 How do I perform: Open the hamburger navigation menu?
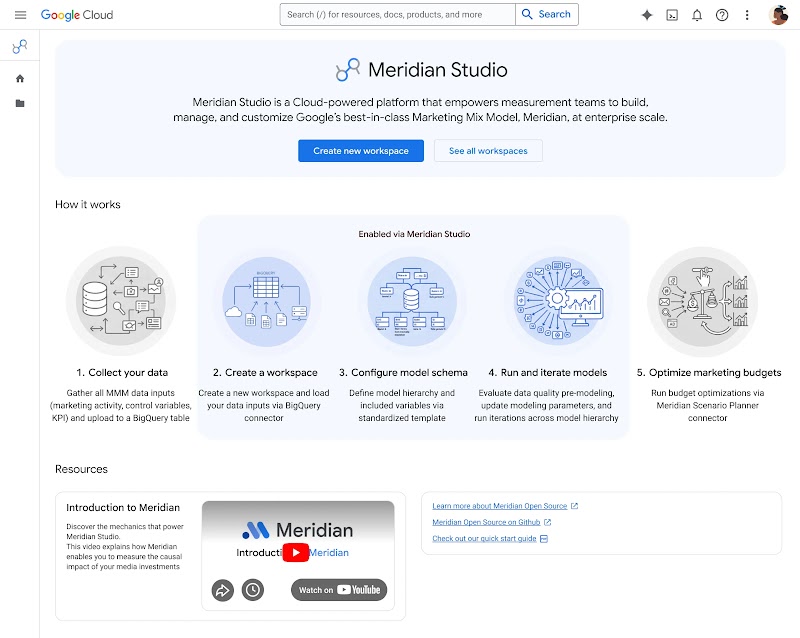[x=20, y=15]
